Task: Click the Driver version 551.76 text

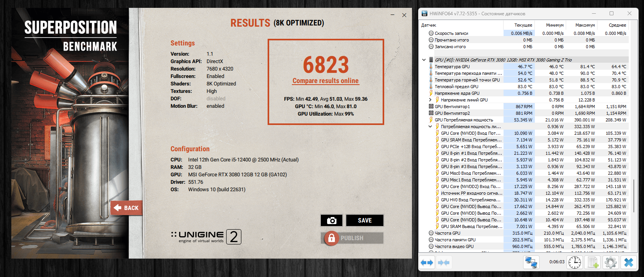Action: click(196, 182)
